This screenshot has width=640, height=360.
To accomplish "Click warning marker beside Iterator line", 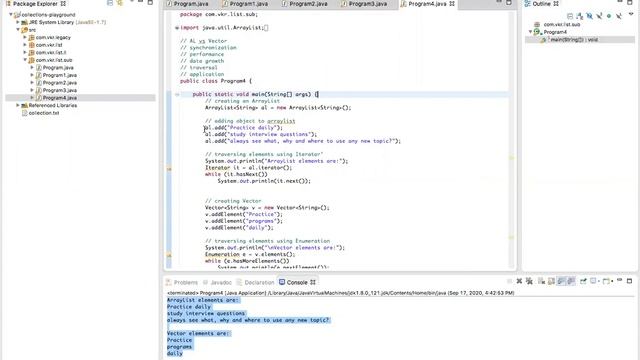I will (x=169, y=168).
